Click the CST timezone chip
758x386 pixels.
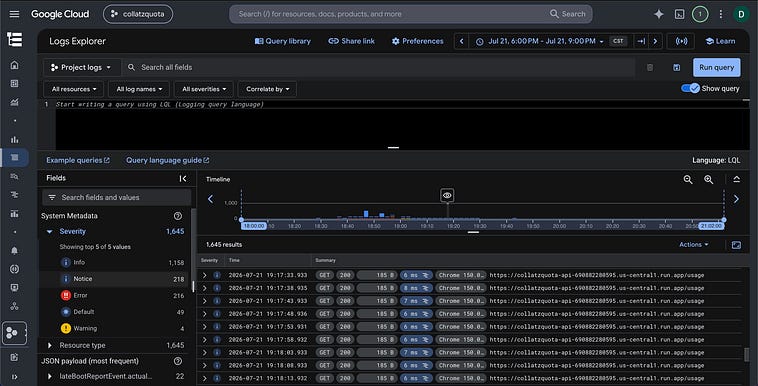[618, 41]
